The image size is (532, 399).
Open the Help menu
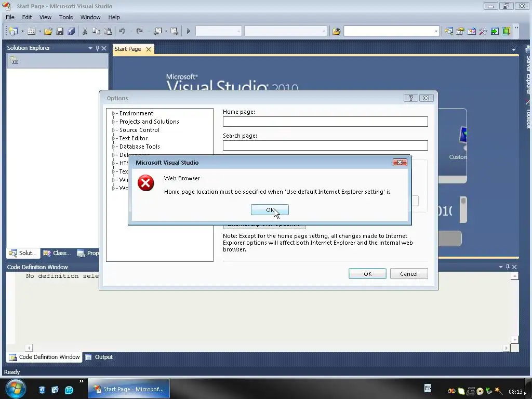(x=114, y=17)
